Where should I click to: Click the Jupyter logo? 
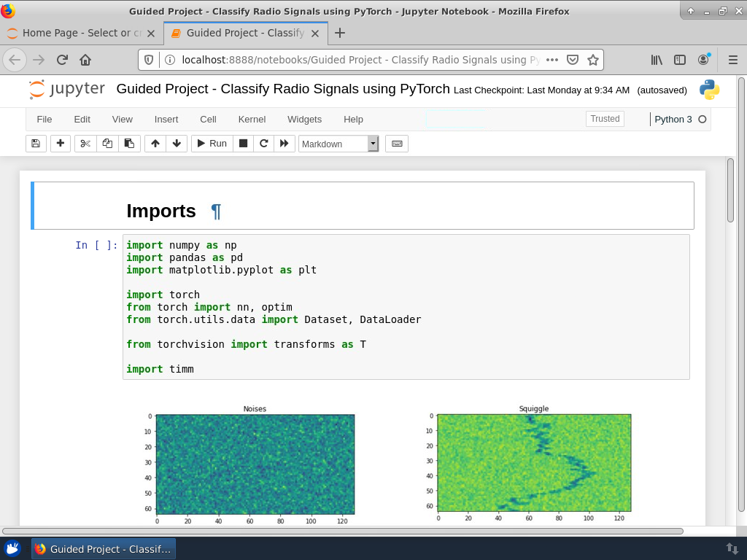coord(66,89)
